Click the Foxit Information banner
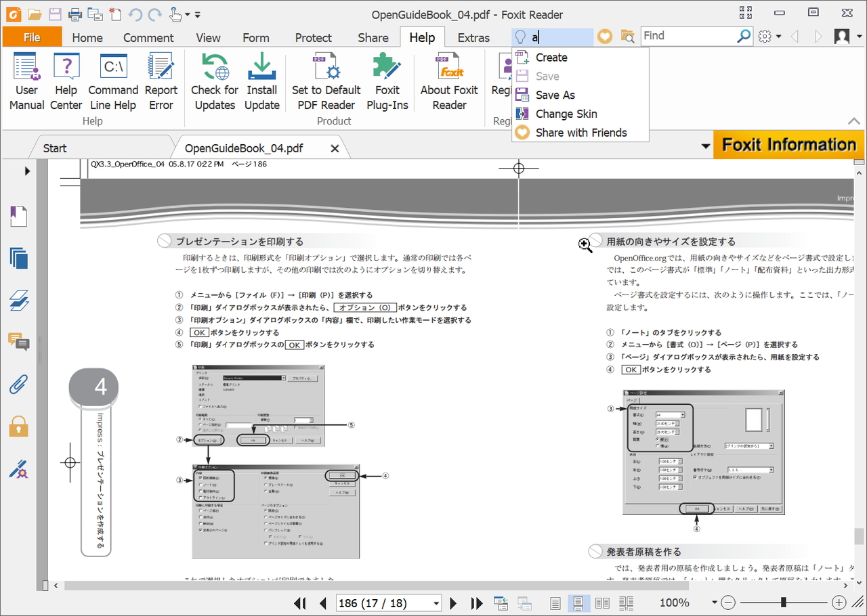Viewport: 867px width, 616px height. coord(789,144)
